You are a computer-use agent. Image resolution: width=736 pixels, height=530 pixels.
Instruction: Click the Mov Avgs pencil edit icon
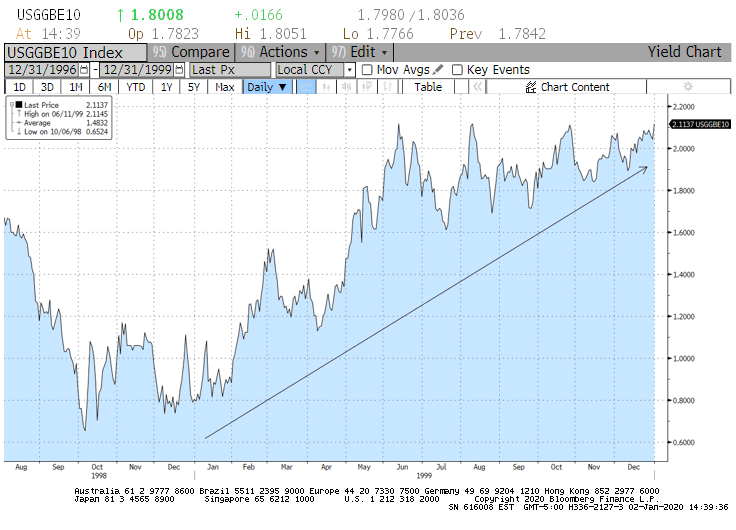(438, 70)
